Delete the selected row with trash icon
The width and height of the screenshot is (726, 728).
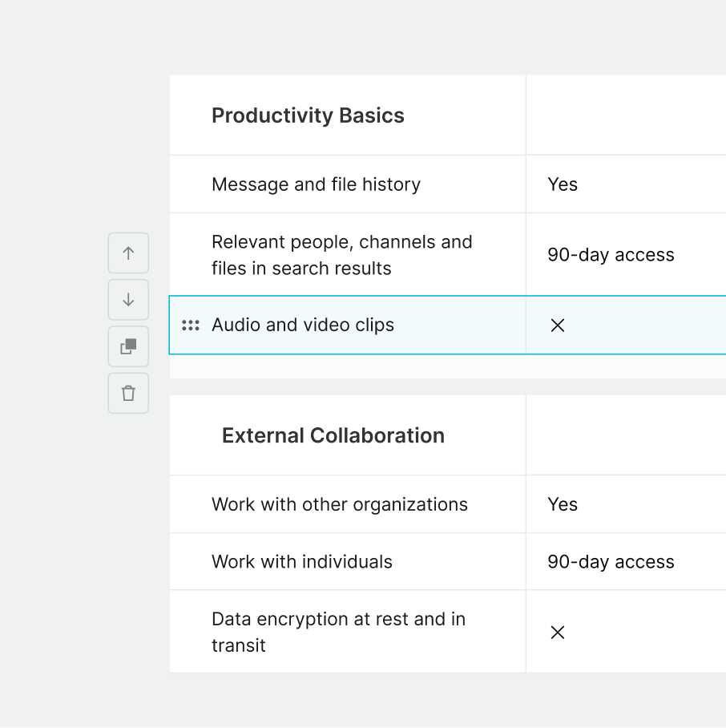click(x=128, y=393)
